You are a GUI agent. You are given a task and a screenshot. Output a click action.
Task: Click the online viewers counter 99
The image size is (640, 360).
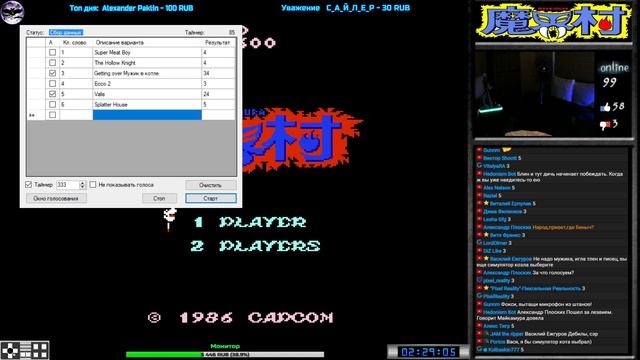point(609,82)
